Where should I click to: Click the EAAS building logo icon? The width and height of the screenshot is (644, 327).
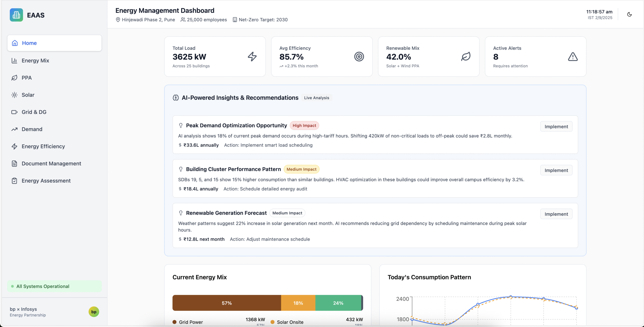tap(16, 15)
